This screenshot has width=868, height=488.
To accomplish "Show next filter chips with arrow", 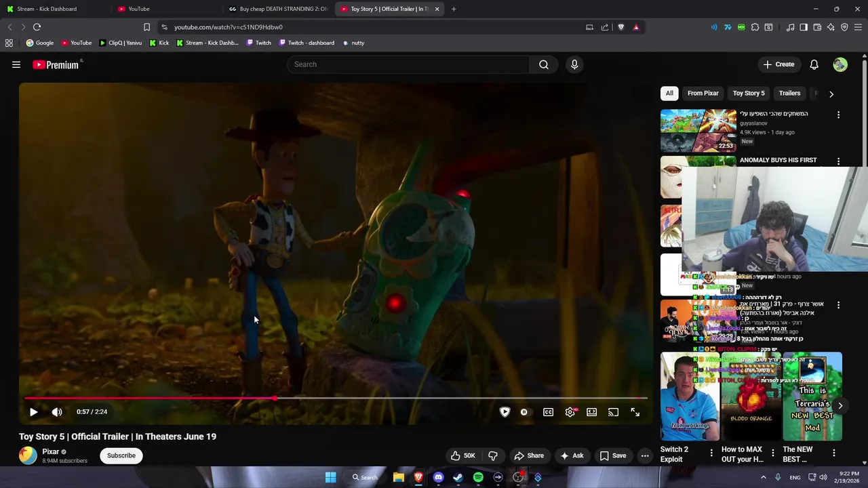I will (x=831, y=94).
